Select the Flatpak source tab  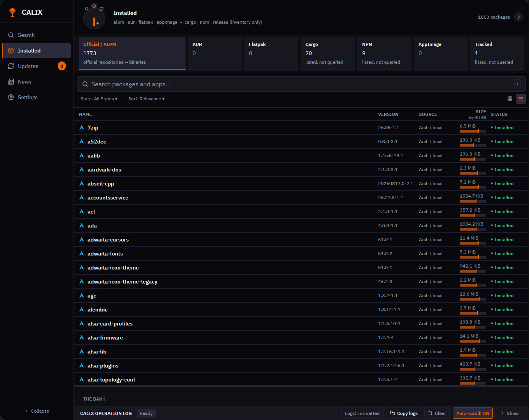[271, 53]
